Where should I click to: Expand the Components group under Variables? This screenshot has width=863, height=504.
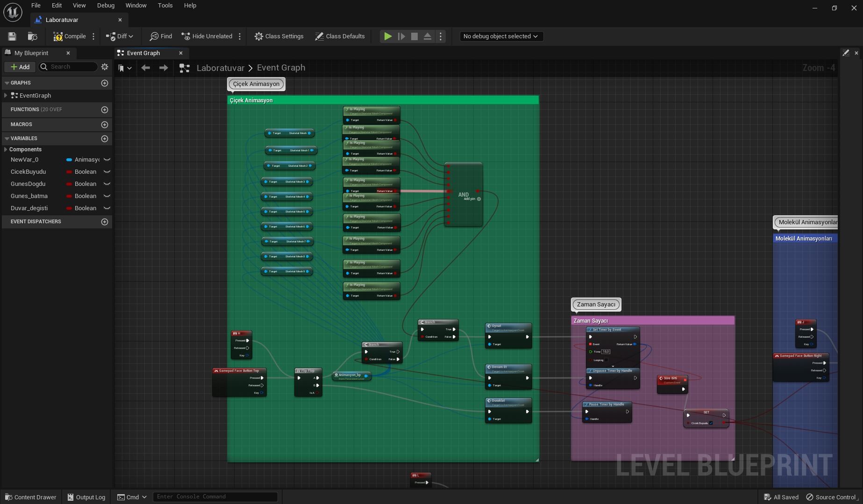click(x=6, y=149)
